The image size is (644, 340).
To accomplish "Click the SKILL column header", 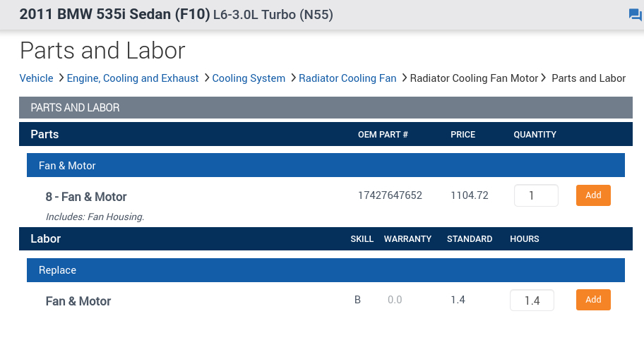I will click(x=362, y=239).
